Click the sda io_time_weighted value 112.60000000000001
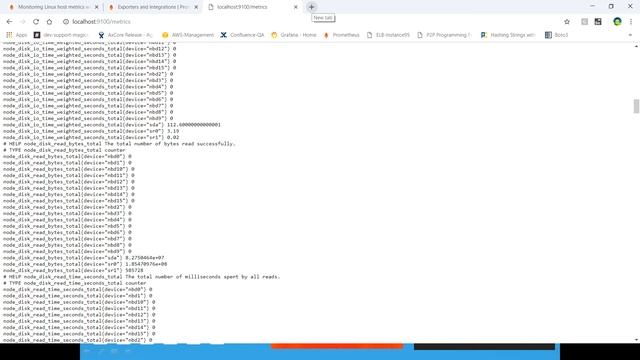Screen dimensions: 640x360 (194, 125)
